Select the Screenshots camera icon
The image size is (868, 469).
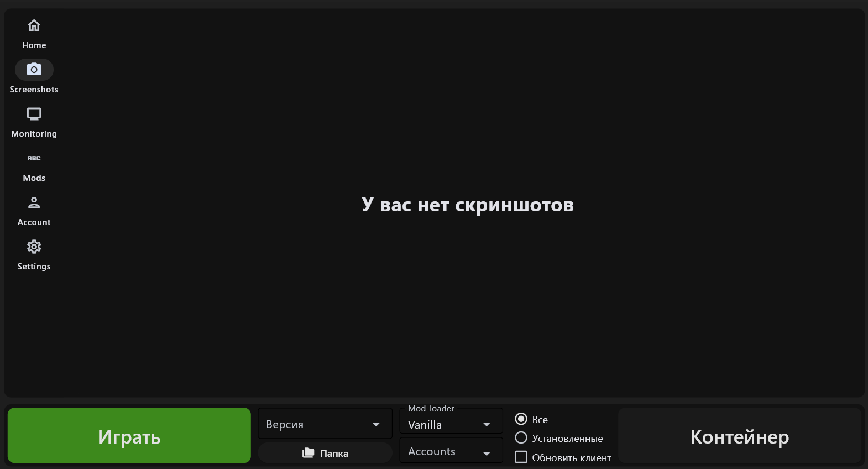point(34,70)
